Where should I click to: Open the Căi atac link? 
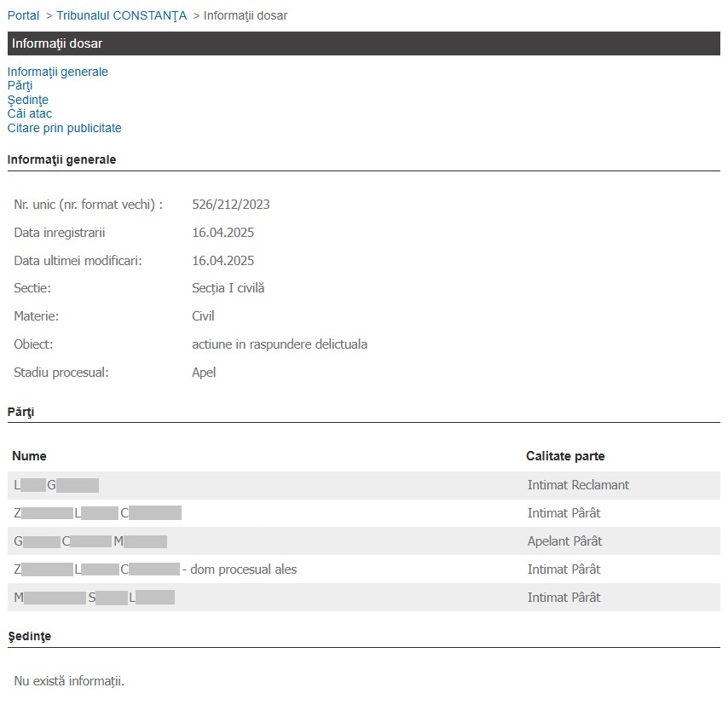(30, 113)
